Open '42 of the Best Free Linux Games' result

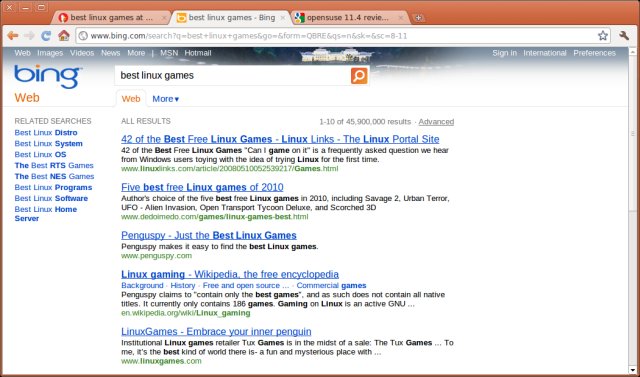pyautogui.click(x=280, y=139)
